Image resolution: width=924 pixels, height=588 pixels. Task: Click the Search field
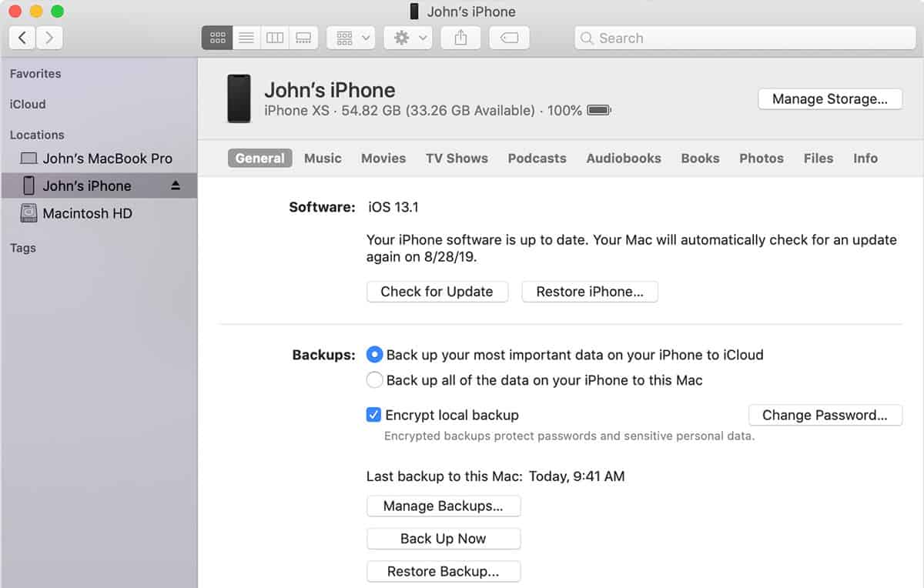coord(745,38)
